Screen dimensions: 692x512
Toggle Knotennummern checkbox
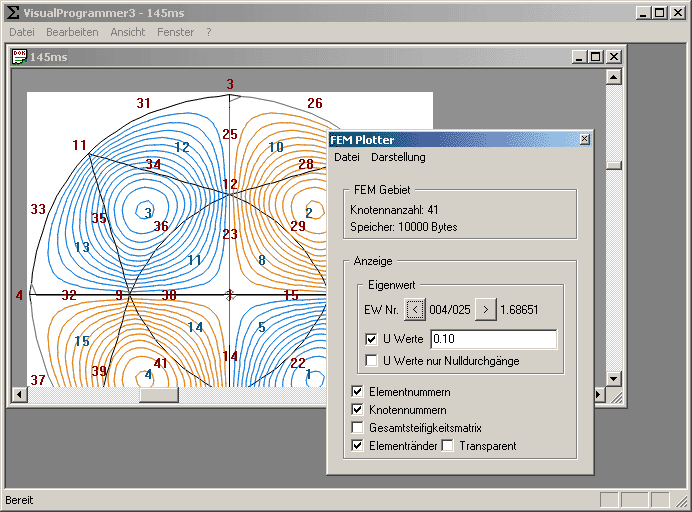(x=359, y=410)
